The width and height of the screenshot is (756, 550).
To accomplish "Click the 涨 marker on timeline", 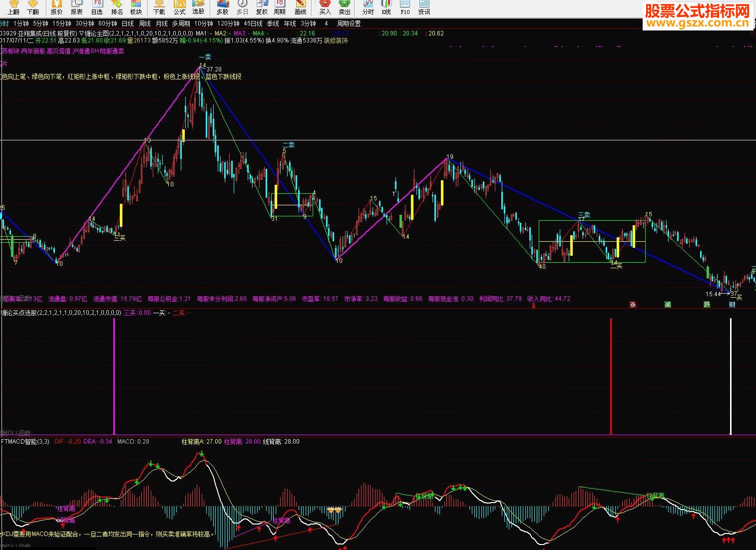I will [x=633, y=304].
